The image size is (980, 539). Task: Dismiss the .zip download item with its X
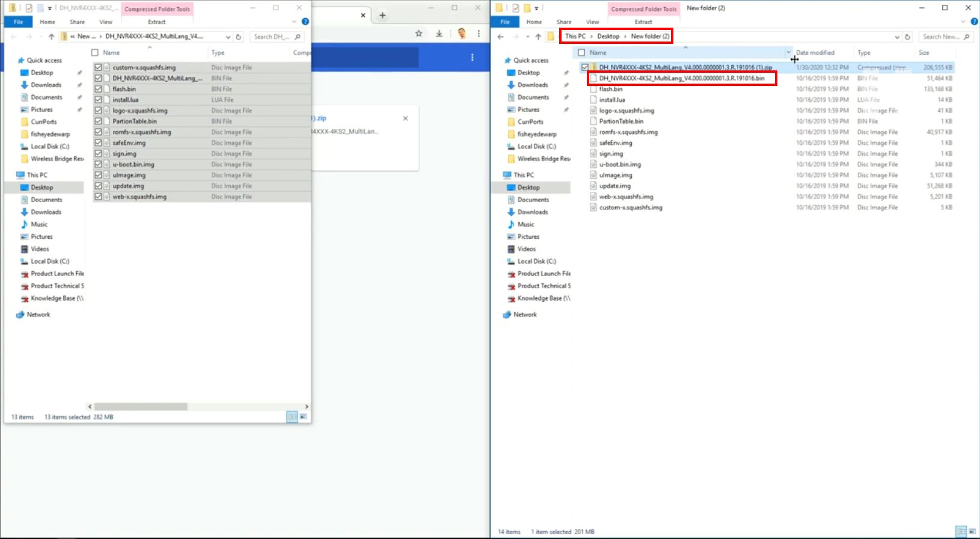click(405, 119)
